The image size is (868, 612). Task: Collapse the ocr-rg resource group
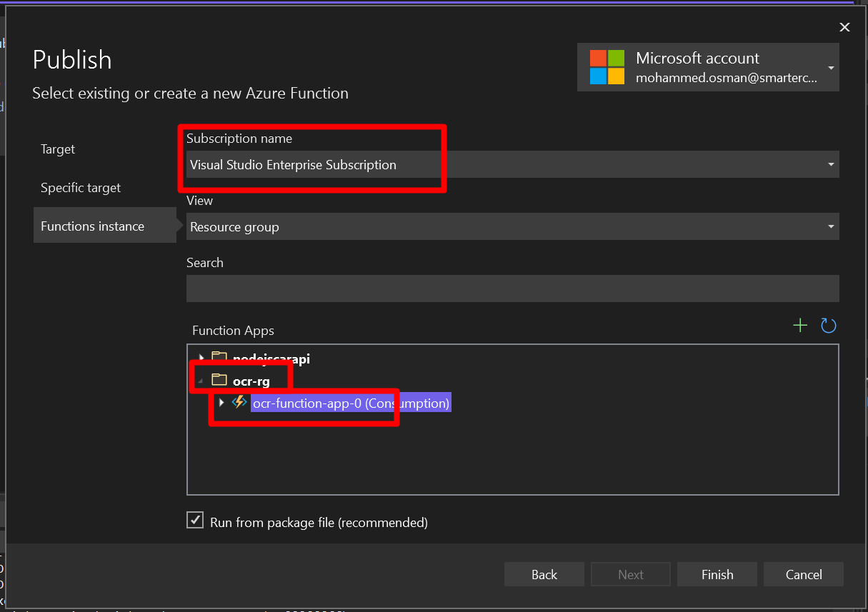201,381
